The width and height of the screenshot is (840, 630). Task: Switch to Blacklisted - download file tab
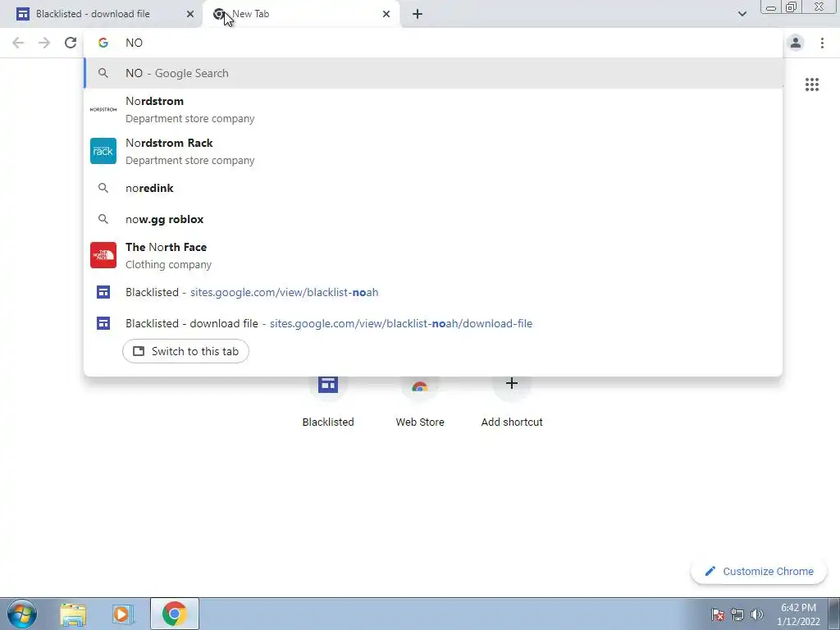coord(101,14)
